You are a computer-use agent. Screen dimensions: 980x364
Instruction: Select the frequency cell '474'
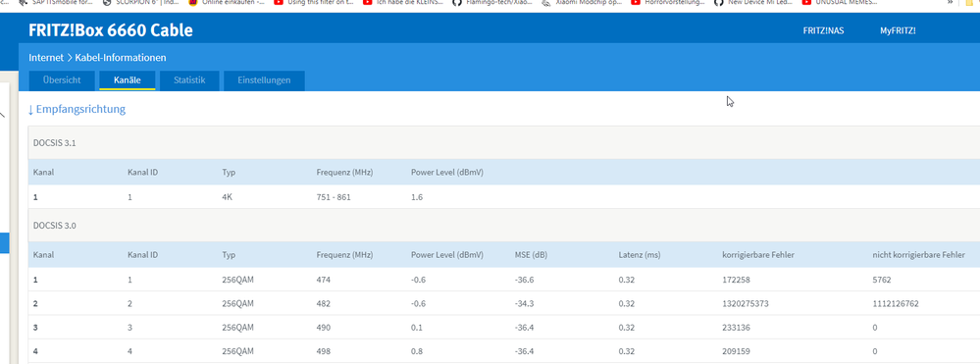[x=323, y=280]
